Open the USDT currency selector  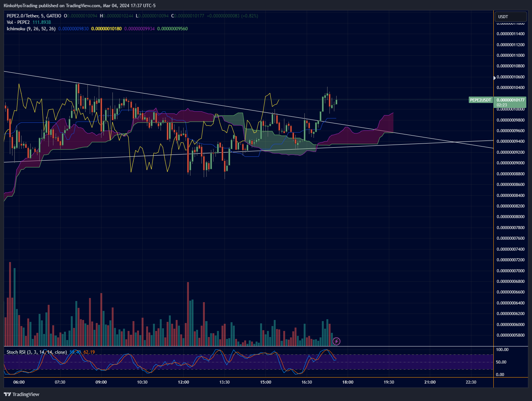tap(510, 17)
